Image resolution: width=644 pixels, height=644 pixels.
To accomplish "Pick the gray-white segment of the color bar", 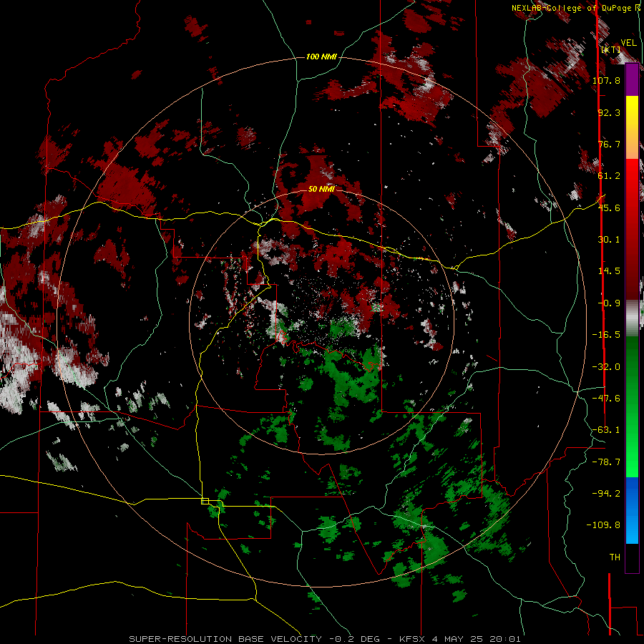I will pyautogui.click(x=632, y=318).
